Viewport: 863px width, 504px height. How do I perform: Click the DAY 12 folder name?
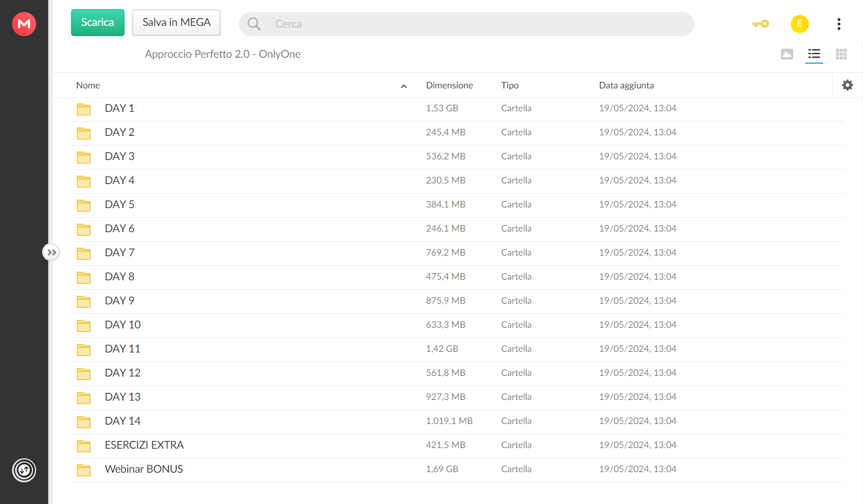pyautogui.click(x=123, y=373)
